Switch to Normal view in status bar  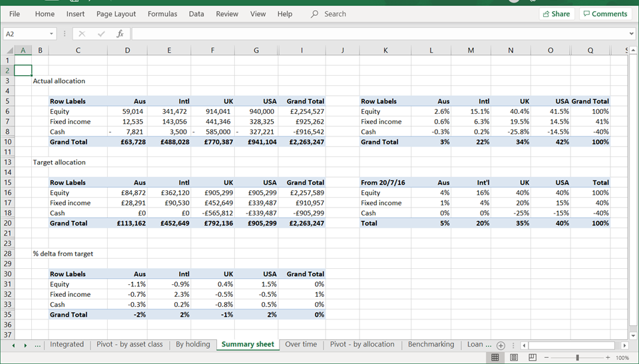(x=495, y=357)
